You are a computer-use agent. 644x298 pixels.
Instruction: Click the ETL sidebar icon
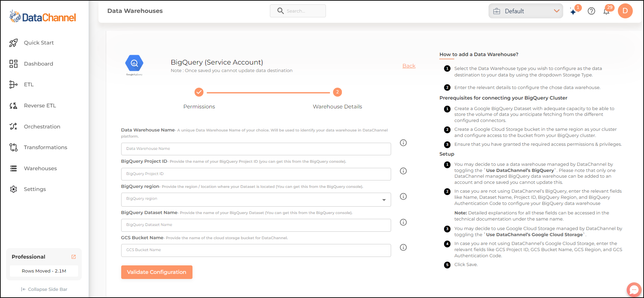[13, 85]
